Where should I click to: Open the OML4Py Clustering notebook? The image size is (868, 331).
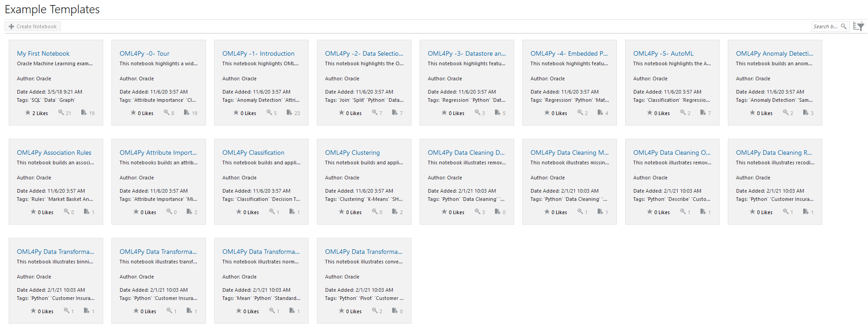(352, 152)
